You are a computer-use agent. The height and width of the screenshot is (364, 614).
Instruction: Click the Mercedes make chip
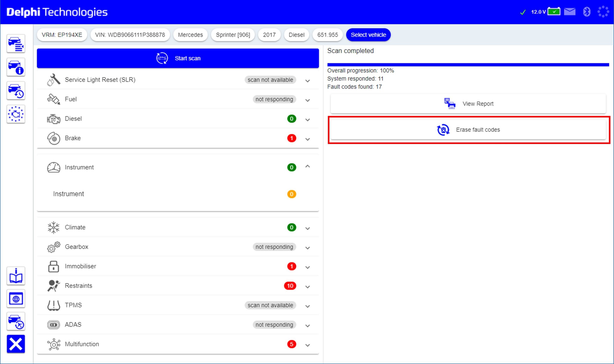[x=190, y=35]
